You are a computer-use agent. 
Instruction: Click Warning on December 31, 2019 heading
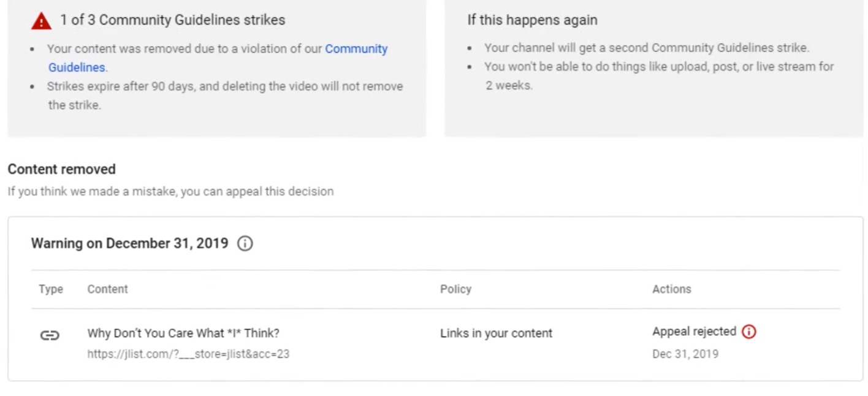[129, 243]
